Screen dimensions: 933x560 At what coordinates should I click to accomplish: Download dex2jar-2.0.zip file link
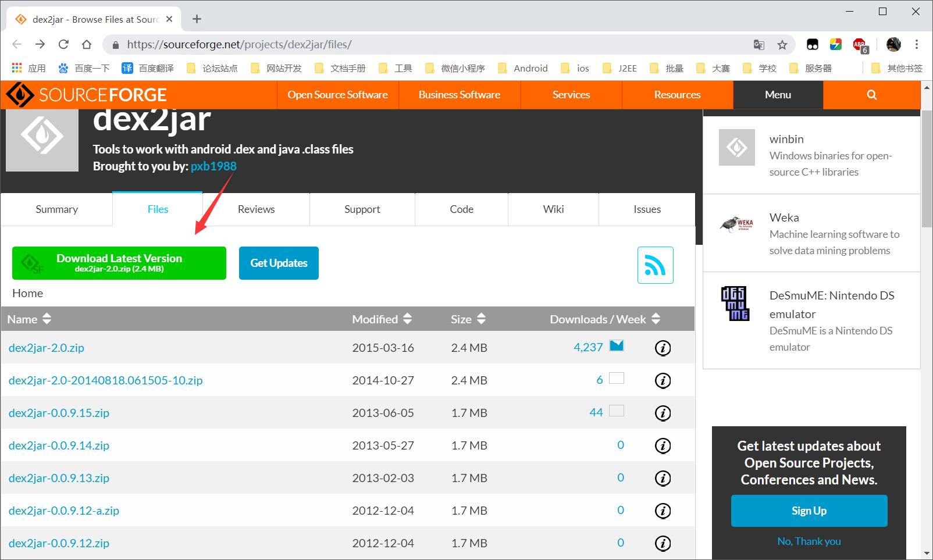pyautogui.click(x=47, y=348)
